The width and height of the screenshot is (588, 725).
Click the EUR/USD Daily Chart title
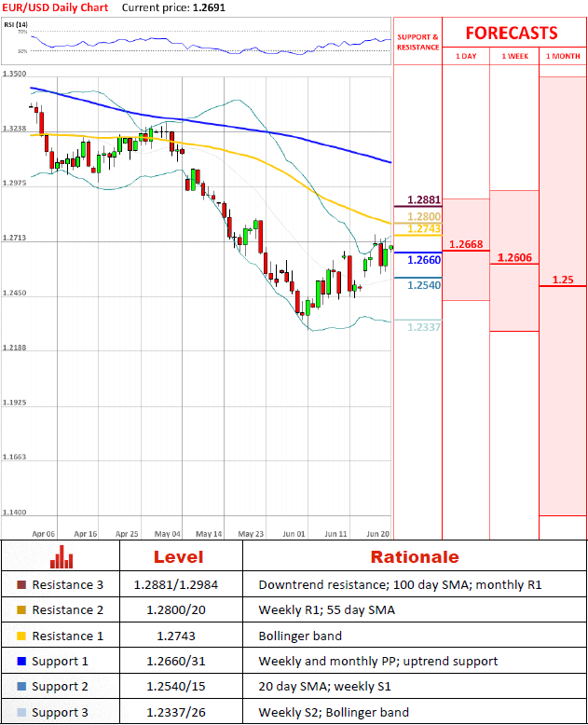(55, 7)
